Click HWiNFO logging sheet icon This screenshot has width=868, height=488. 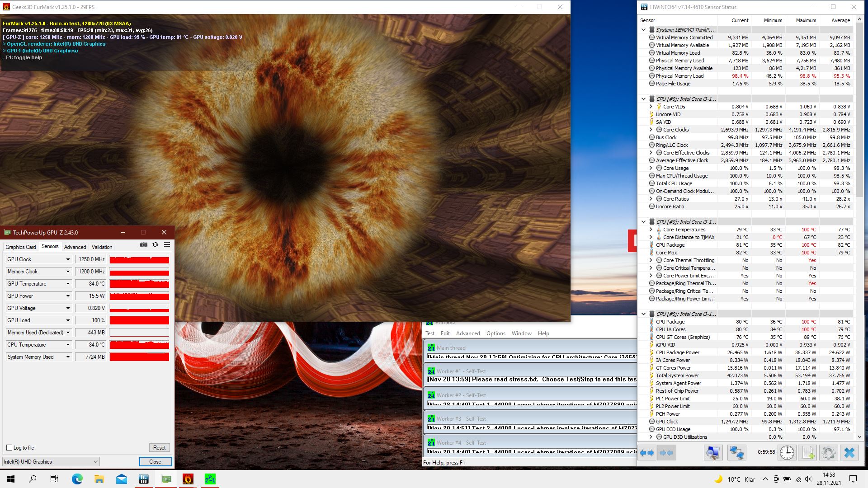click(x=808, y=453)
